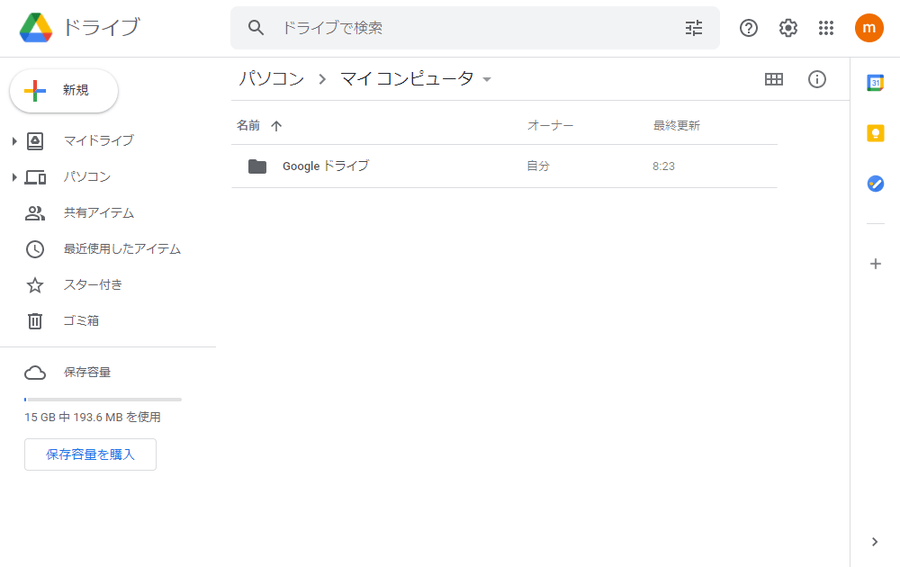Click the ドライブで検索 search field
This screenshot has width=900, height=567.
tap(475, 28)
